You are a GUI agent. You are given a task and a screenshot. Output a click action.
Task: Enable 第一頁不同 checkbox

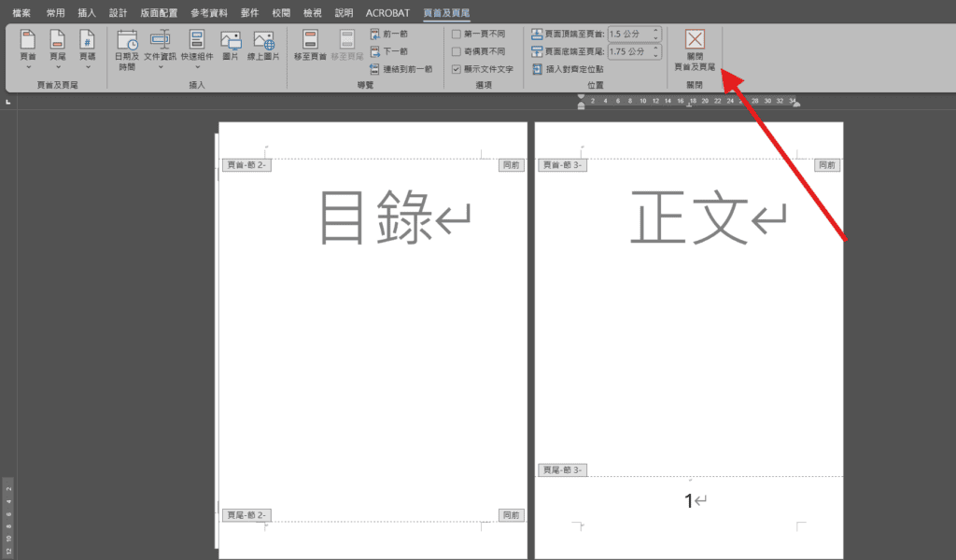point(457,34)
